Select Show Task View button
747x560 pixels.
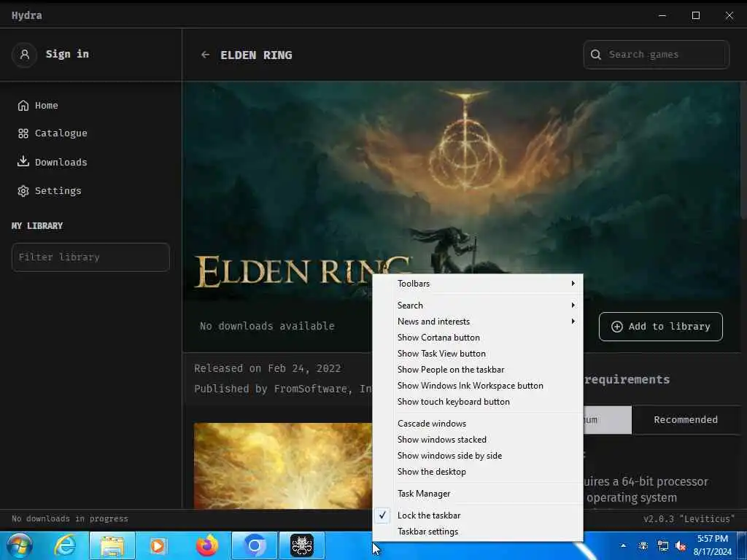477,354
